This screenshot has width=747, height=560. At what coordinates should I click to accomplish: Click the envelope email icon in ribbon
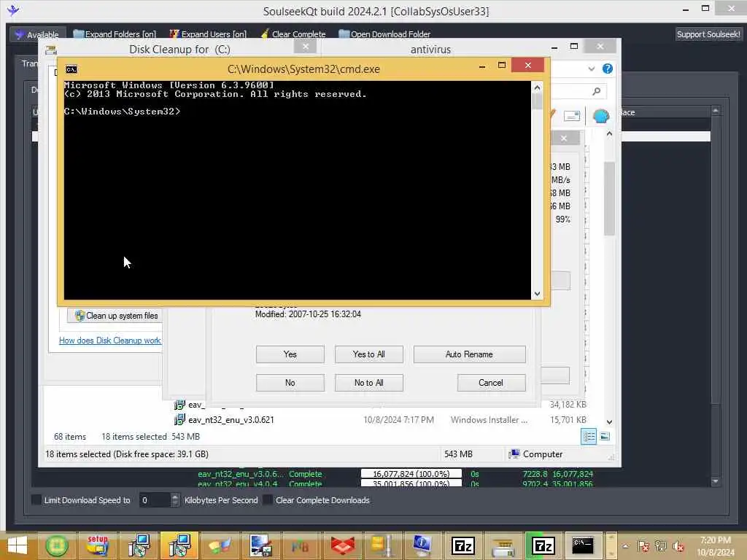point(572,116)
